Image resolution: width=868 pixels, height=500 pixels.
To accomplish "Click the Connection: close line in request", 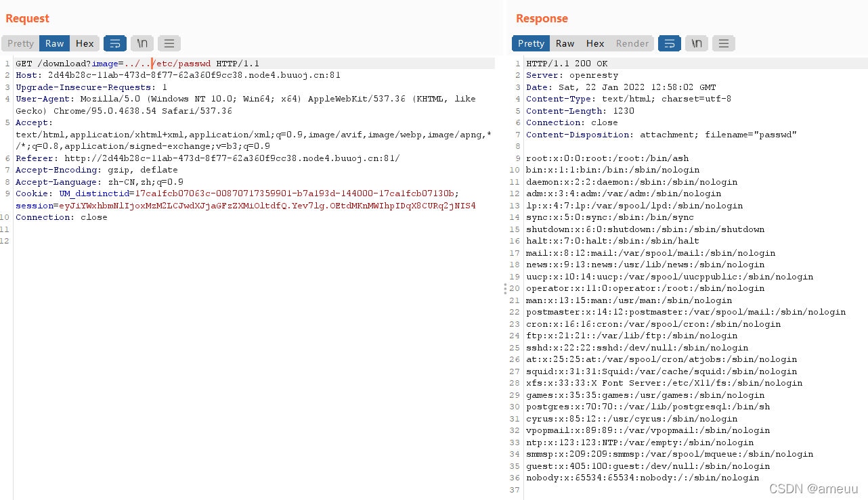I will point(62,217).
